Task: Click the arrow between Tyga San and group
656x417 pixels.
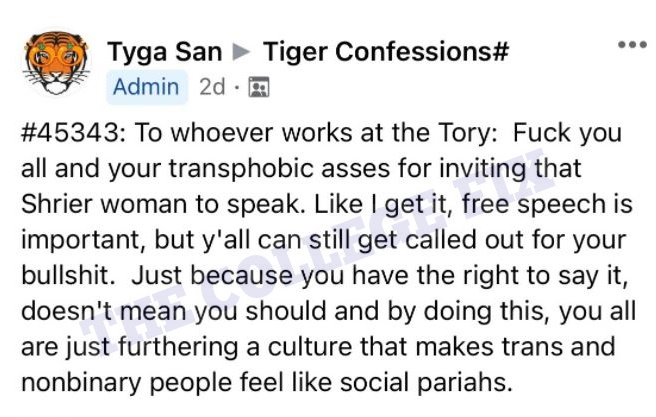Action: (241, 52)
